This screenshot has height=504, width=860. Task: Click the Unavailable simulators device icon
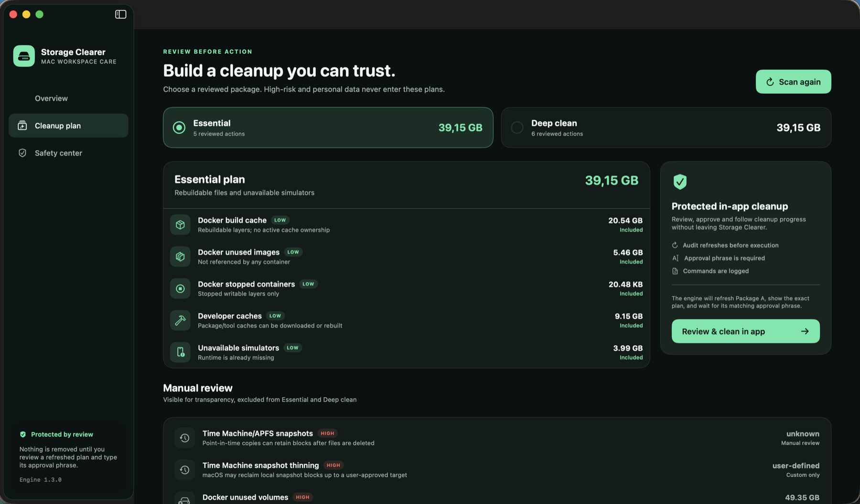tap(180, 353)
